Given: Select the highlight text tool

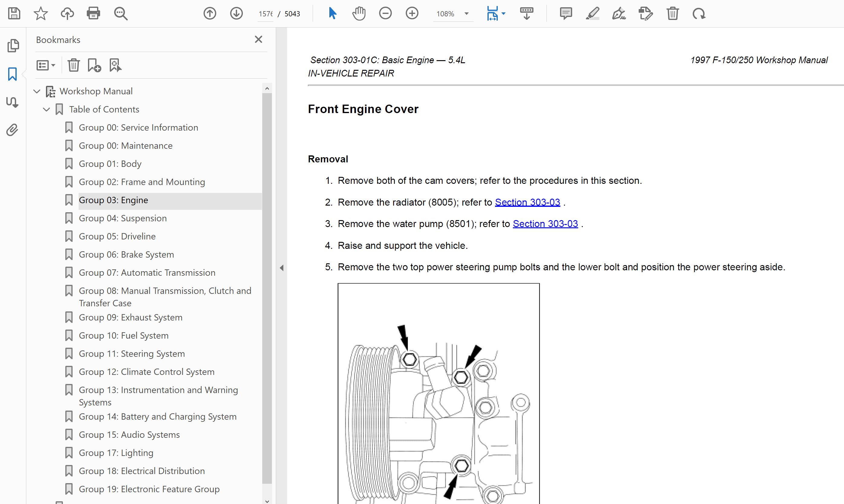Looking at the screenshot, I should (x=592, y=14).
